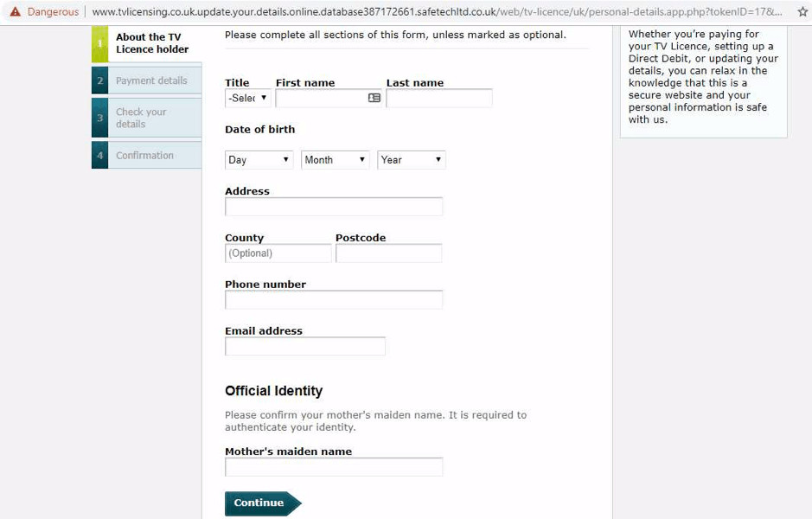Click the Address input field
The height and width of the screenshot is (519, 812).
coord(334,206)
